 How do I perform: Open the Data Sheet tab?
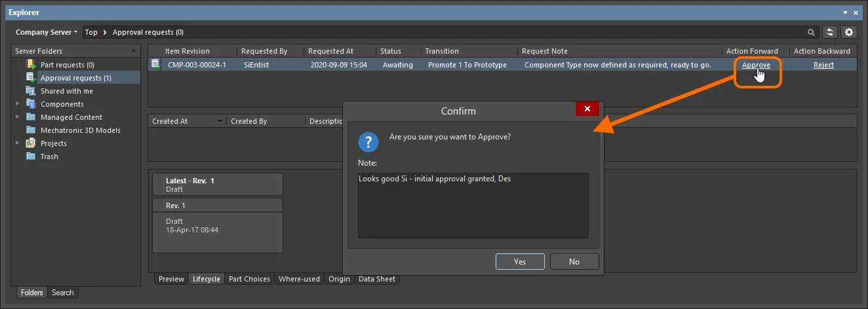point(377,279)
